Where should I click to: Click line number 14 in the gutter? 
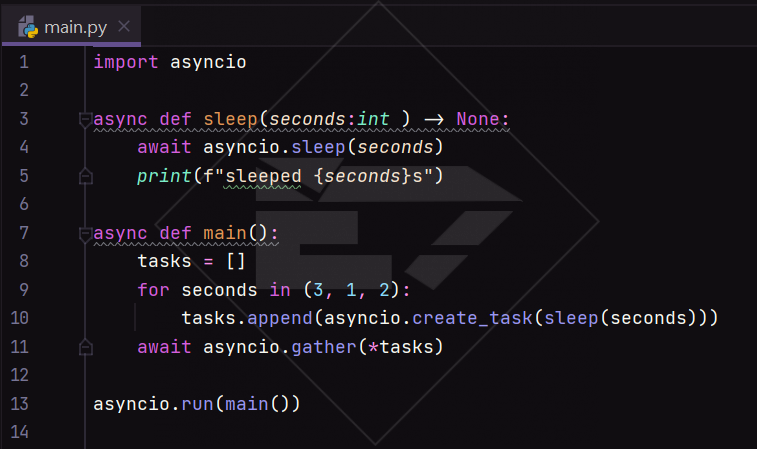20,432
